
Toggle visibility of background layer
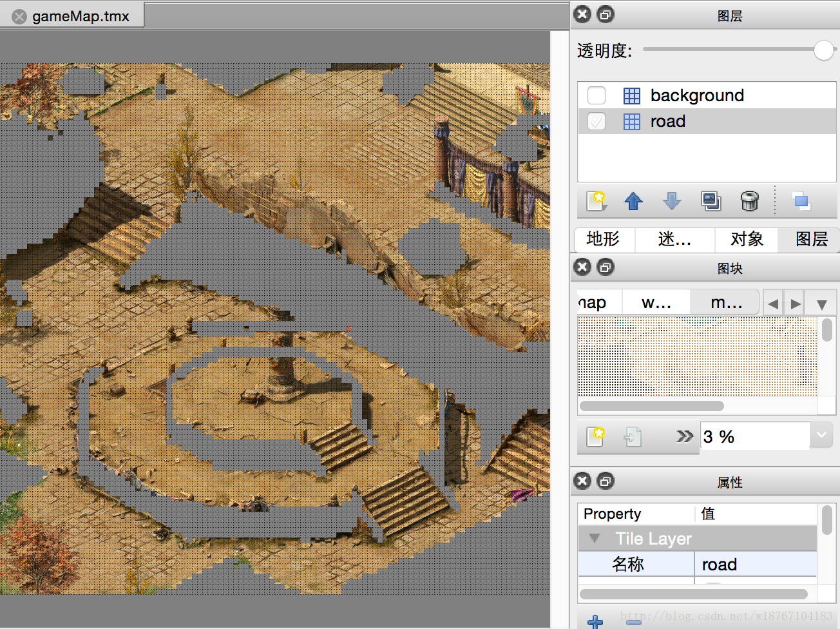tap(597, 95)
